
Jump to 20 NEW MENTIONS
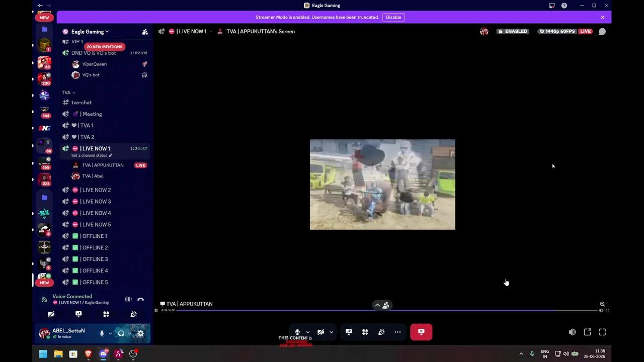point(105,47)
